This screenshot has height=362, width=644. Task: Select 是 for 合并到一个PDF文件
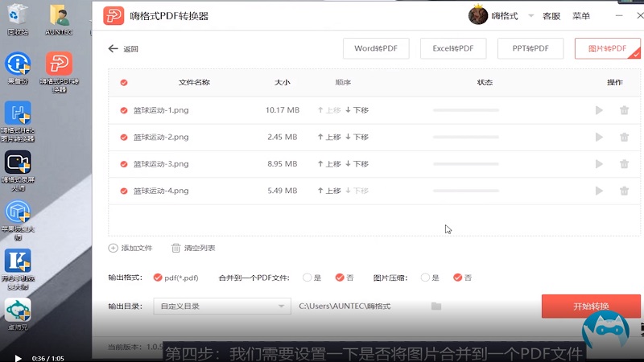[307, 278]
